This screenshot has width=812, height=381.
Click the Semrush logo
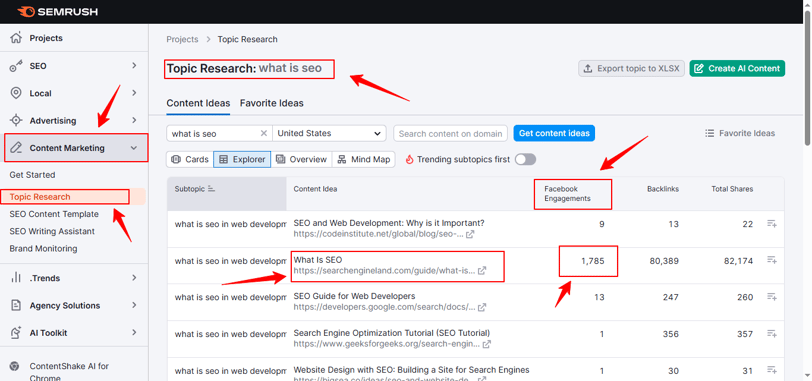click(x=57, y=11)
